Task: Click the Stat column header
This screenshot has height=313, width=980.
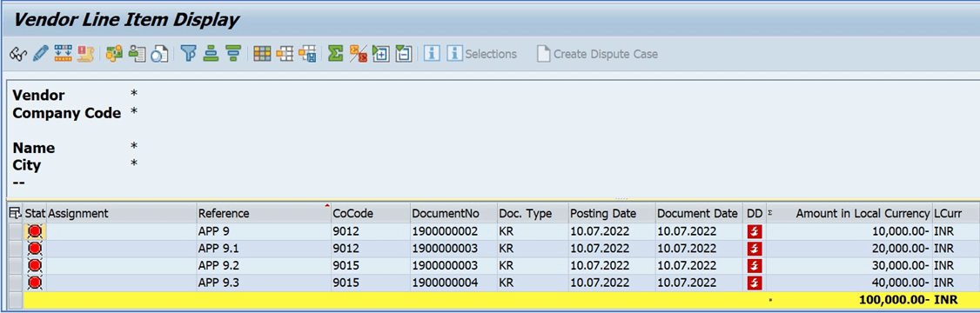Action: pos(34,214)
